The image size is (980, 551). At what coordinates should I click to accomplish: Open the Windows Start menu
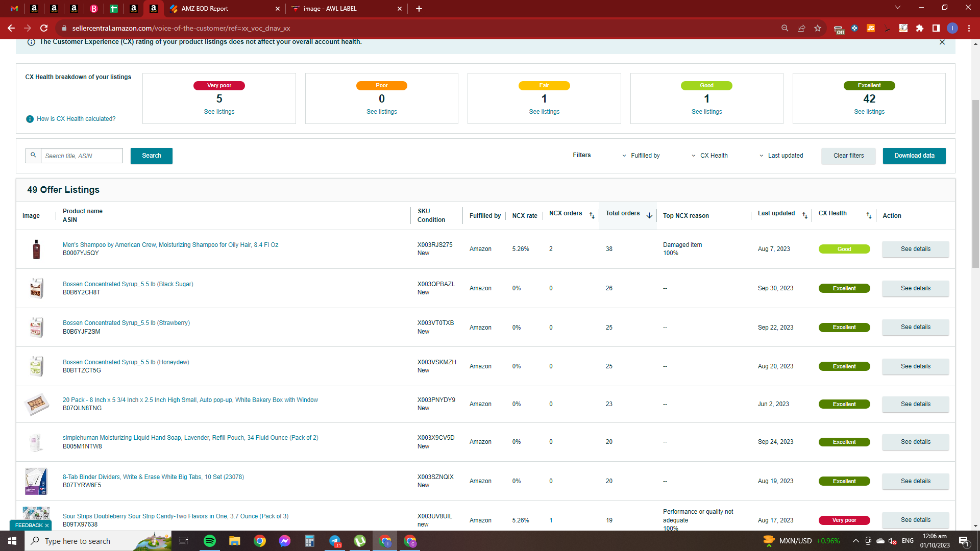click(12, 541)
